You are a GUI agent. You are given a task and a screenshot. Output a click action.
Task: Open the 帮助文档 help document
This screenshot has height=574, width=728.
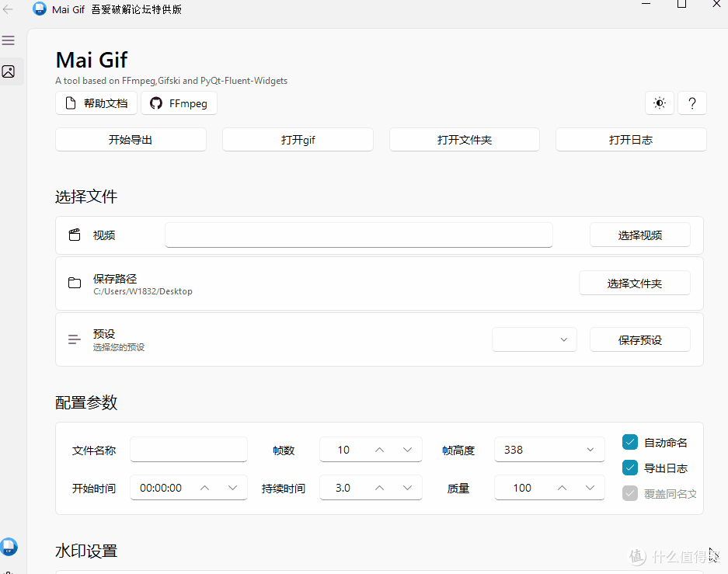pos(96,103)
